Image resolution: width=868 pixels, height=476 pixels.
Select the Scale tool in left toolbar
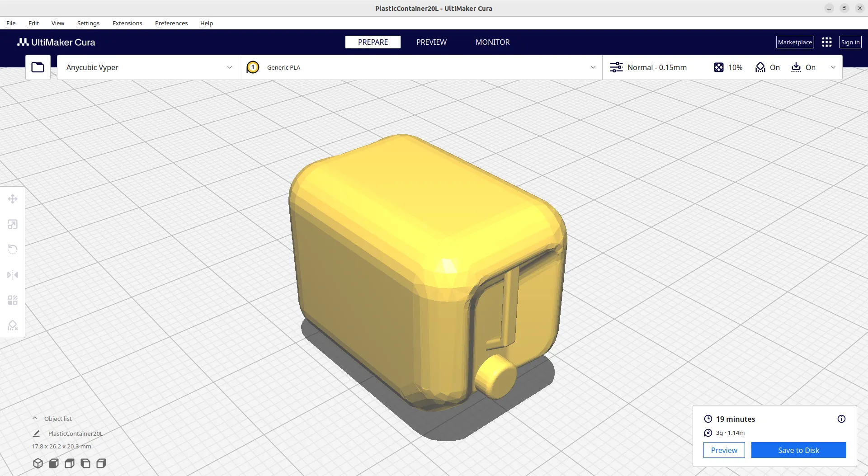(13, 224)
